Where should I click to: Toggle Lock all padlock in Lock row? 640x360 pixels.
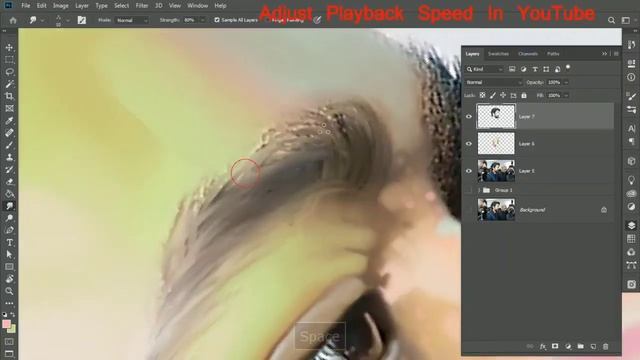(524, 95)
